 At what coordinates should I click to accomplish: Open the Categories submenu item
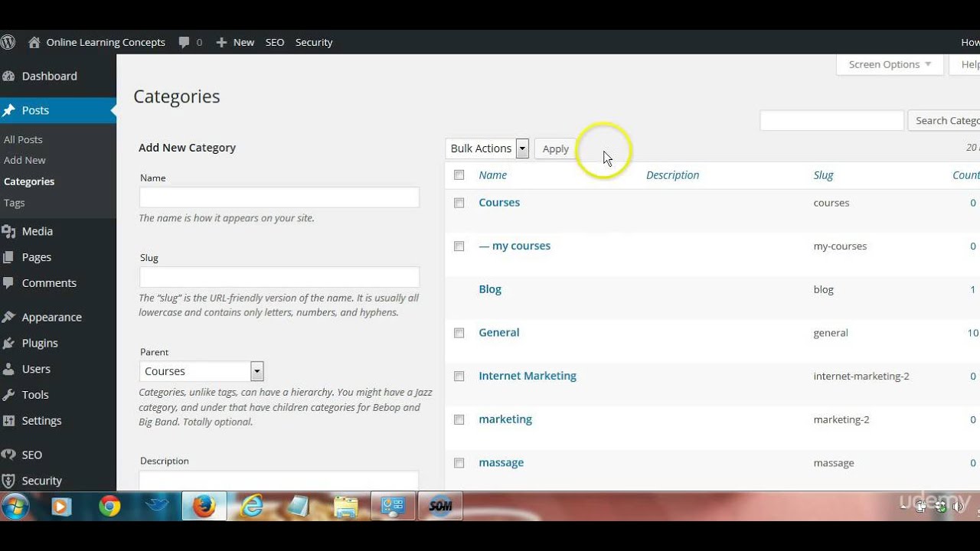tap(29, 181)
